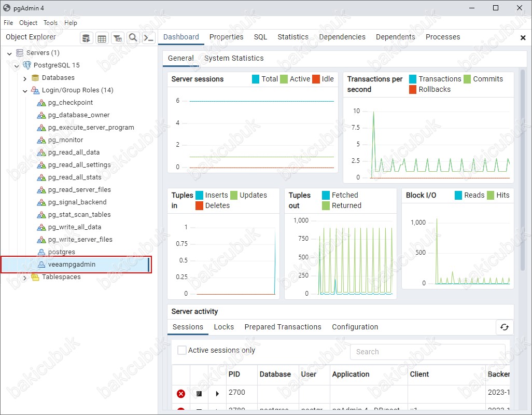Viewport: 532px width, 415px height.
Task: Open the Dependents tab
Action: click(x=395, y=37)
